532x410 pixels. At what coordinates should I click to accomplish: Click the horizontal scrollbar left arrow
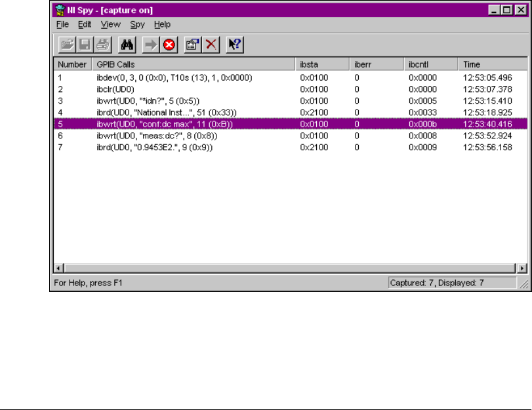(x=58, y=268)
